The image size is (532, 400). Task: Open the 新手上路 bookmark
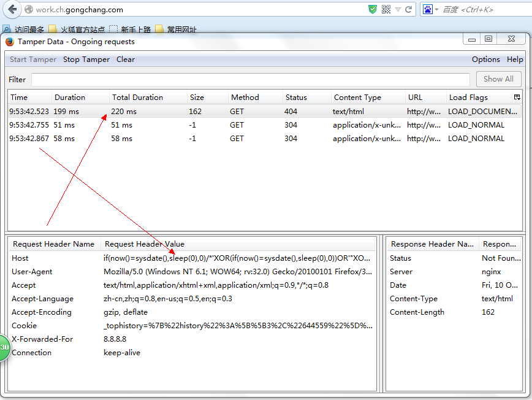point(131,29)
